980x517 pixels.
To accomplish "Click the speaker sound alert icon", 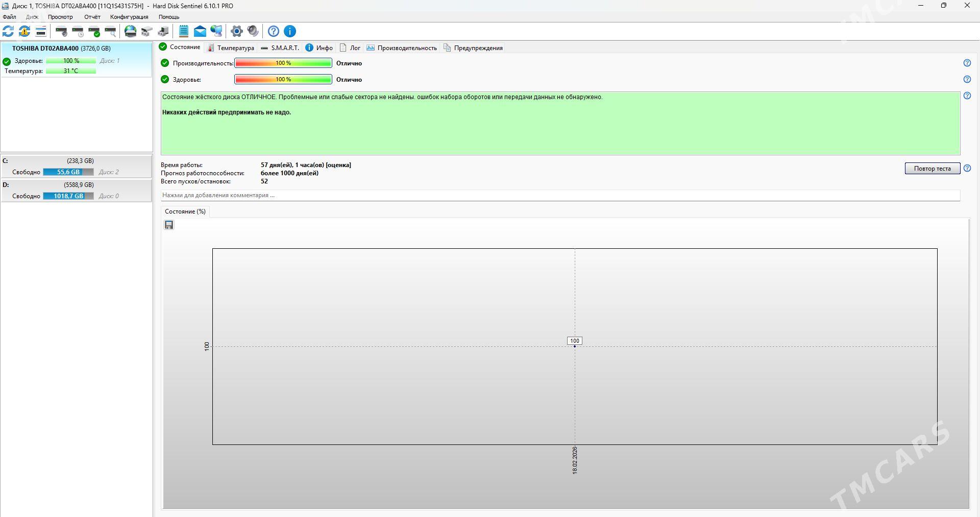I will point(253,31).
